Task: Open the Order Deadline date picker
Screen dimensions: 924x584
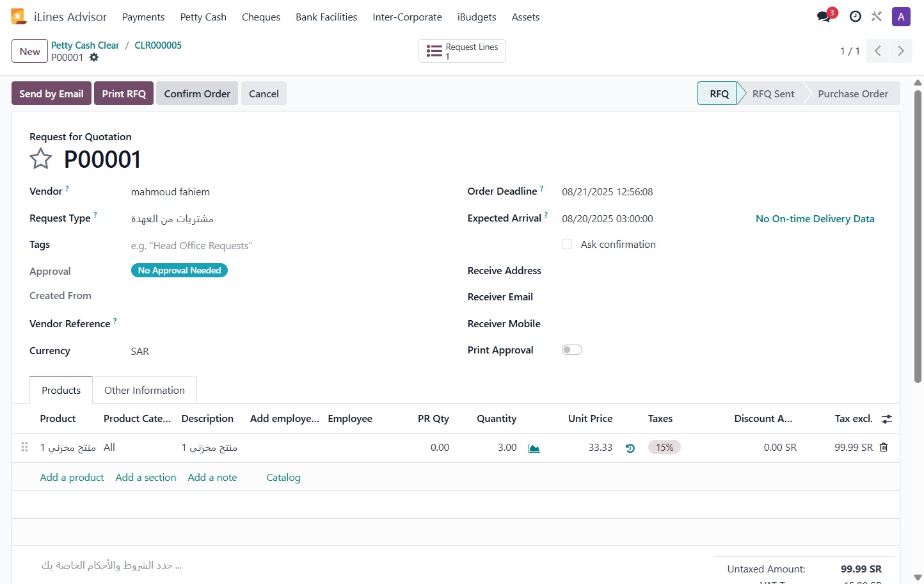Action: (607, 191)
